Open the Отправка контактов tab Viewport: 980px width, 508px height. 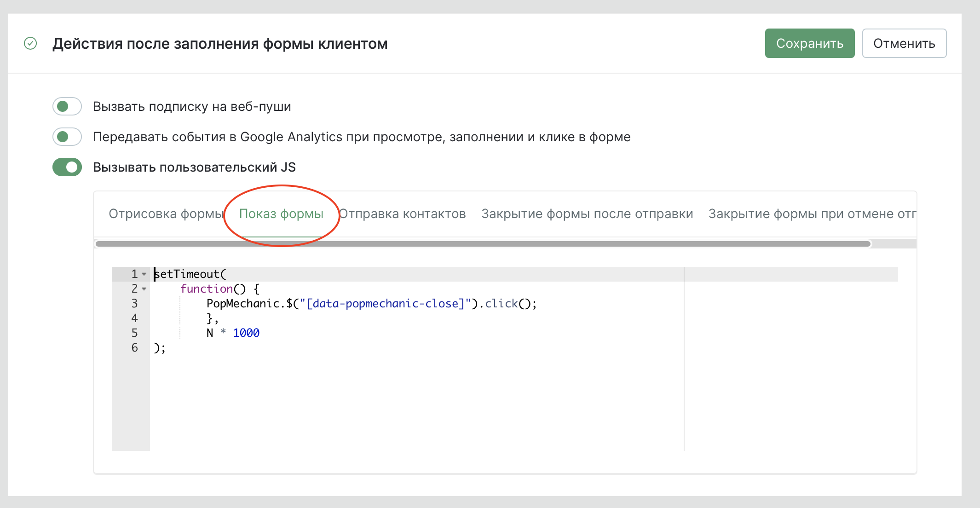pos(403,214)
